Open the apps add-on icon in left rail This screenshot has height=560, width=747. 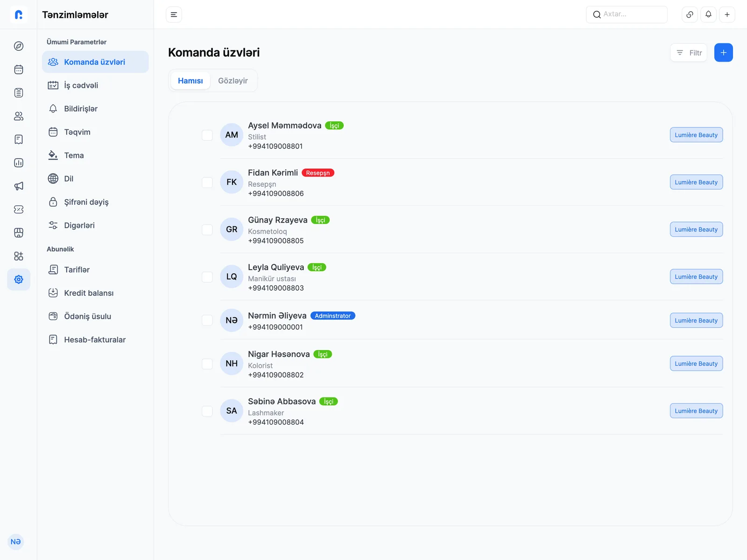pos(19,256)
